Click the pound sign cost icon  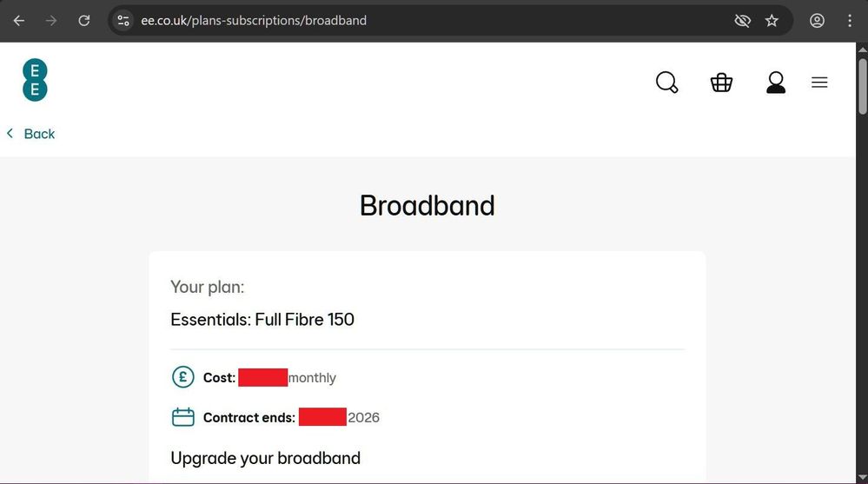(x=183, y=377)
